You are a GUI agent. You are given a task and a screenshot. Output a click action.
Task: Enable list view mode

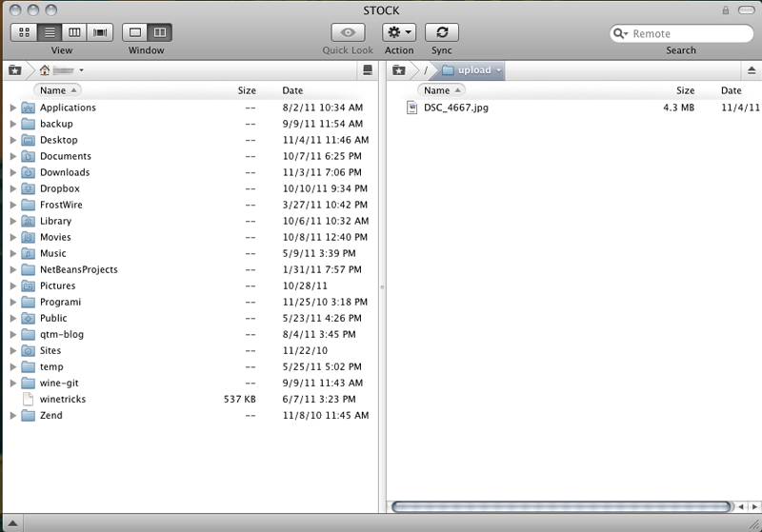[x=50, y=32]
